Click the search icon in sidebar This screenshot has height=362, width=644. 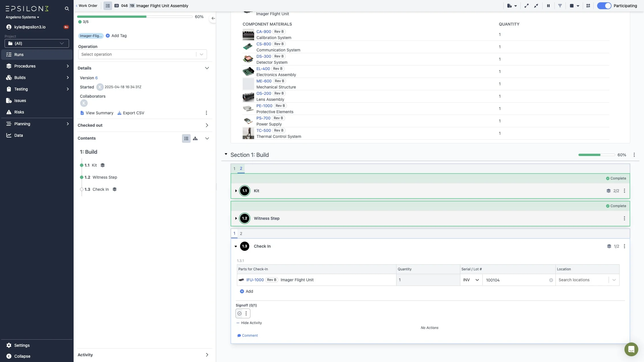click(x=67, y=9)
